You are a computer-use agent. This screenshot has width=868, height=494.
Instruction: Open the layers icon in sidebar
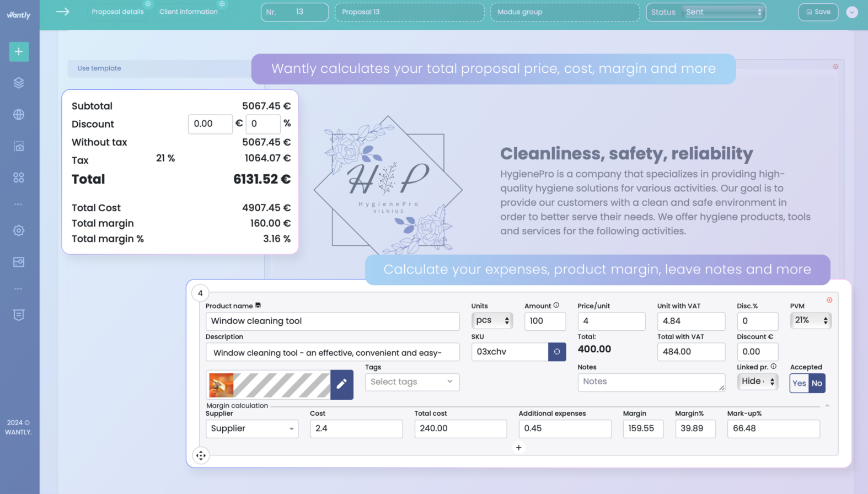pos(19,83)
